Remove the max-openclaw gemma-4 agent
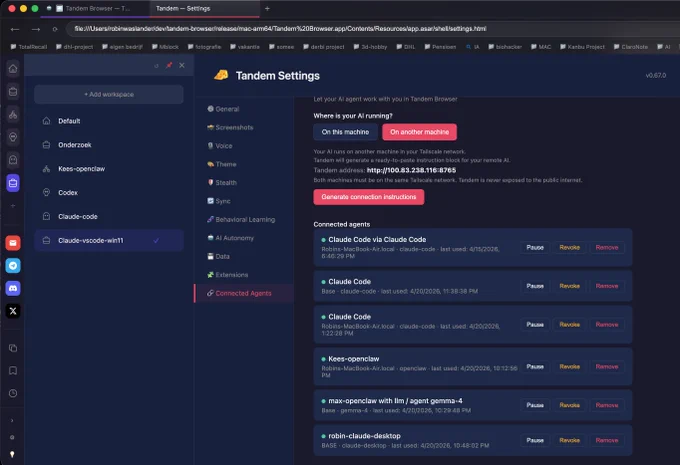The width and height of the screenshot is (680, 465). (607, 405)
